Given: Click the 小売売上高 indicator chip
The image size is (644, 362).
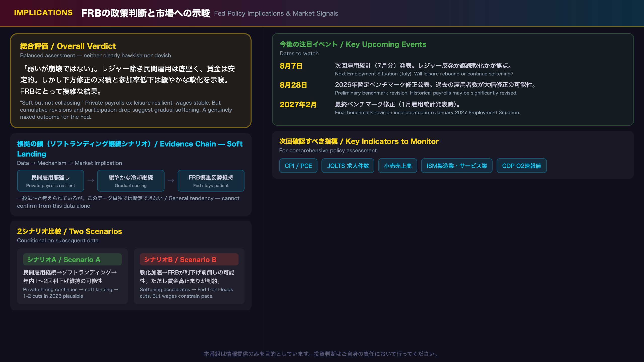Looking at the screenshot, I should click(x=398, y=166).
